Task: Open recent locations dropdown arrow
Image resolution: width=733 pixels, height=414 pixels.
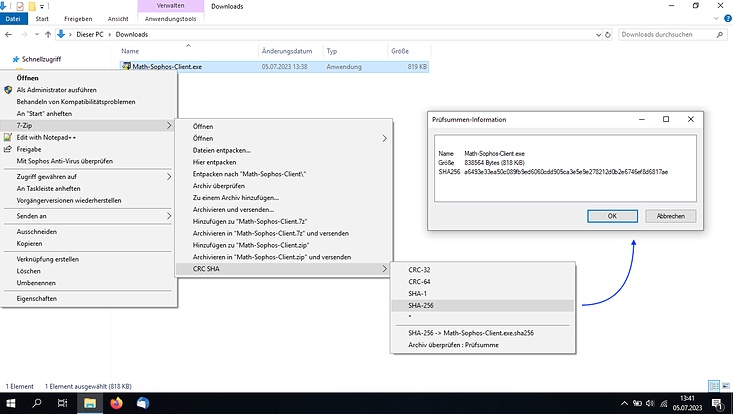Action: [x=36, y=35]
